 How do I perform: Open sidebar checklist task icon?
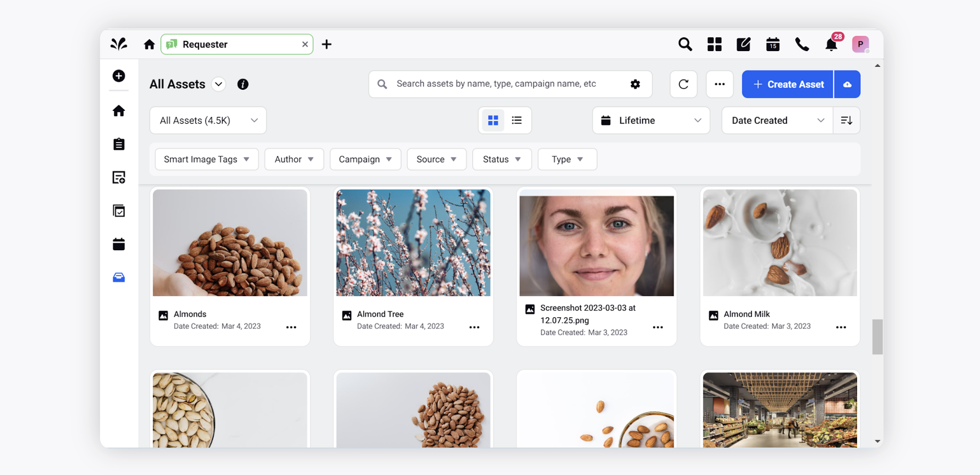pos(119,210)
